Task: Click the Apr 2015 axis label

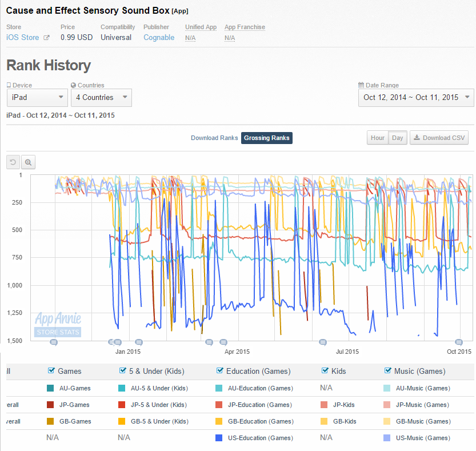Action: 237,352
